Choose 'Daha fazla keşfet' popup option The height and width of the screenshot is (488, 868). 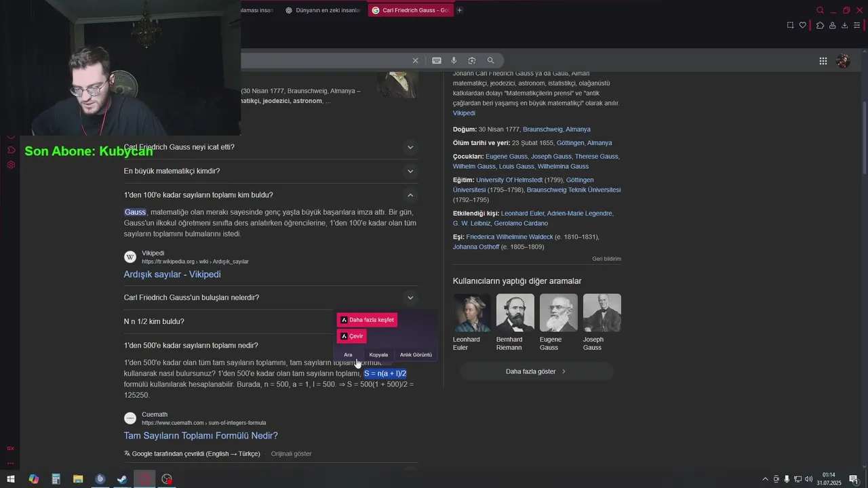[367, 320]
